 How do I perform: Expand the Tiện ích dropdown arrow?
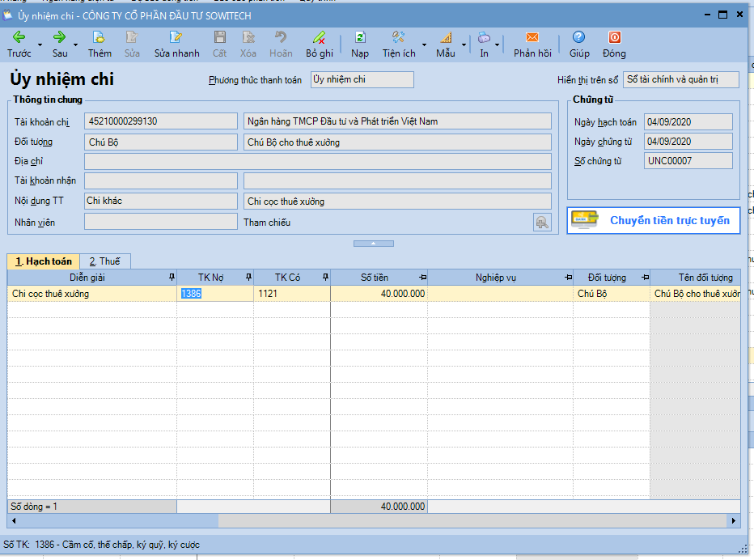pyautogui.click(x=424, y=45)
